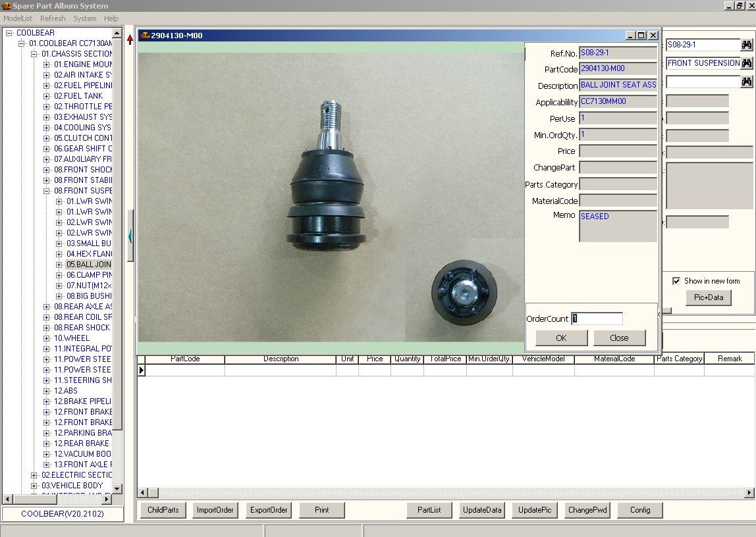
Task: Click binoculars search icon beside S08-29-1 field
Action: pos(746,45)
